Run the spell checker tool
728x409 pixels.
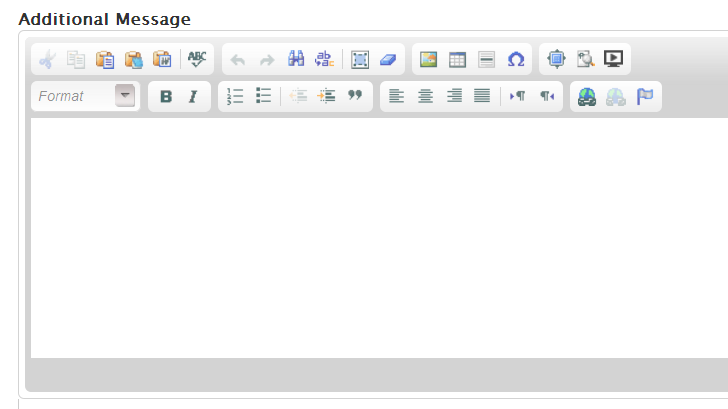pos(196,60)
